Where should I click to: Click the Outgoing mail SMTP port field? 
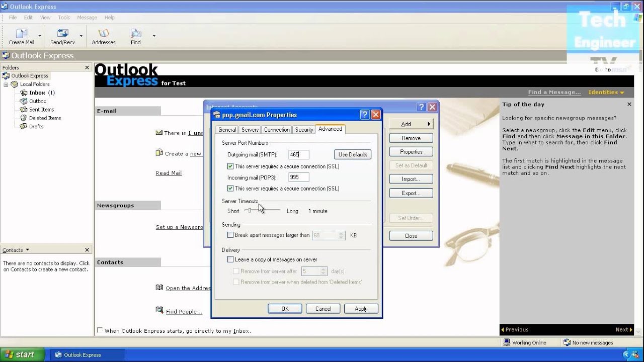[x=299, y=155]
